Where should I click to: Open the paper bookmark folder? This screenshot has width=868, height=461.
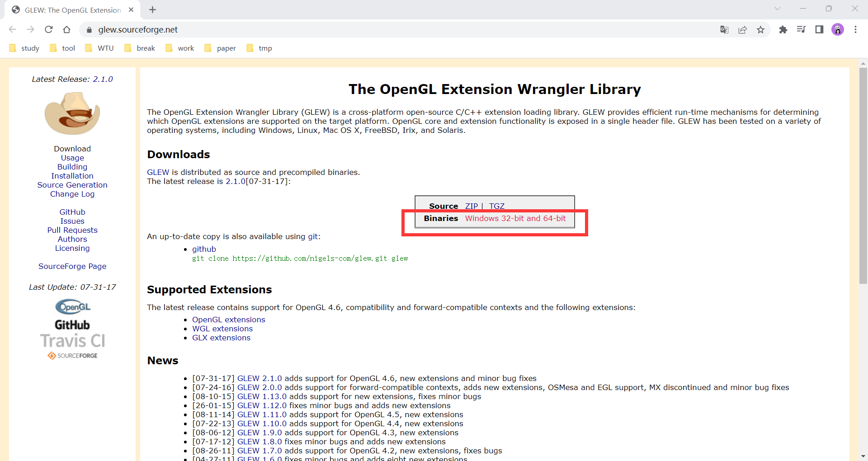[220, 48]
